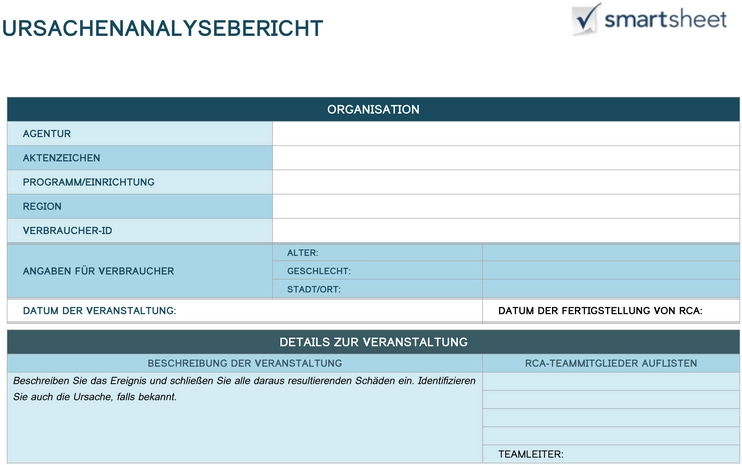Click the value cell beside GESCHLECHT:
742x465 pixels.
[611, 271]
